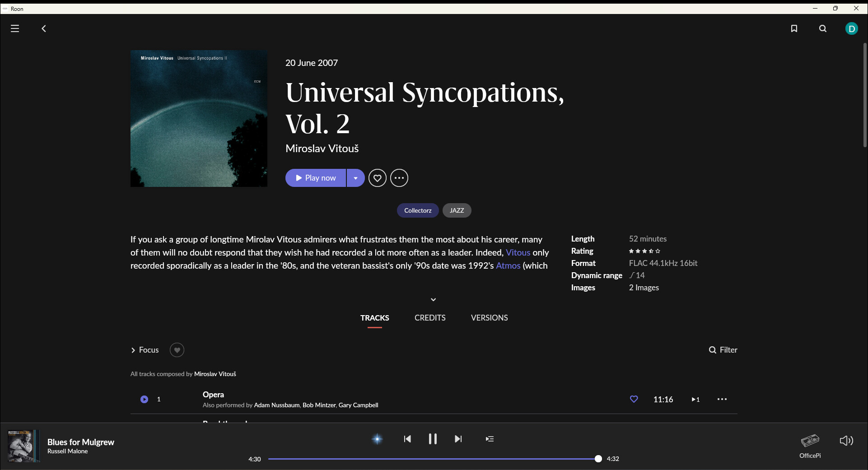Viewport: 868px width, 470px height.
Task: Open the Roon Radio star icon
Action: pyautogui.click(x=377, y=439)
